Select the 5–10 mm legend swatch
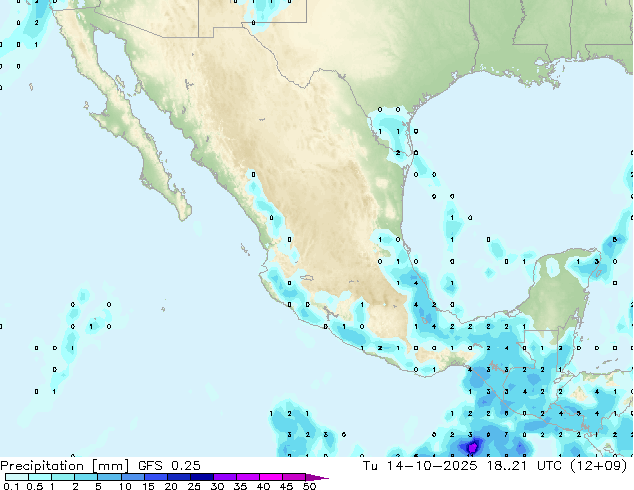Screen dimensions: 634x490 coord(109,477)
